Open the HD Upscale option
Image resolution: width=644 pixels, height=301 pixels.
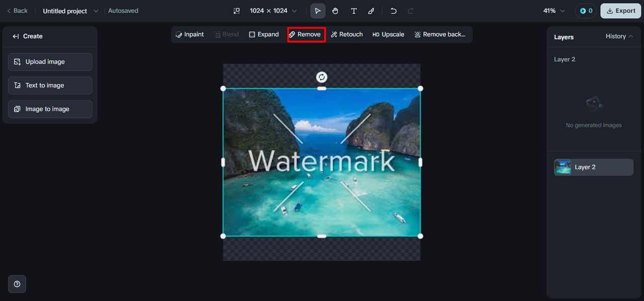coord(388,34)
